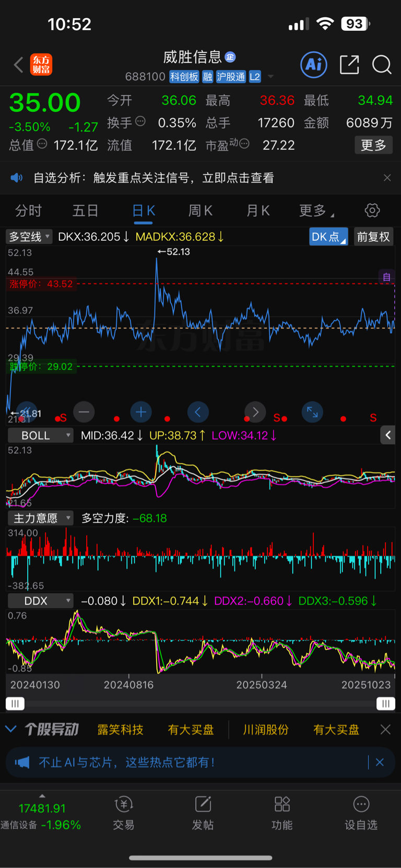Image resolution: width=401 pixels, height=868 pixels.
Task: Jump to earliest data double-arrow
Action: [27, 412]
